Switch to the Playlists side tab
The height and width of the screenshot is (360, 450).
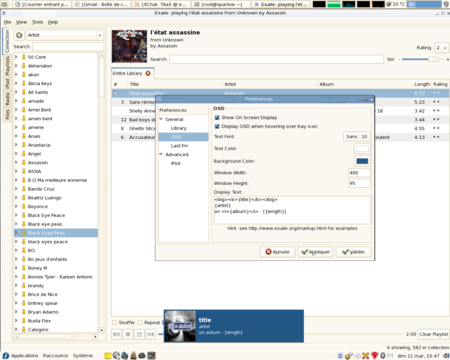[7, 66]
